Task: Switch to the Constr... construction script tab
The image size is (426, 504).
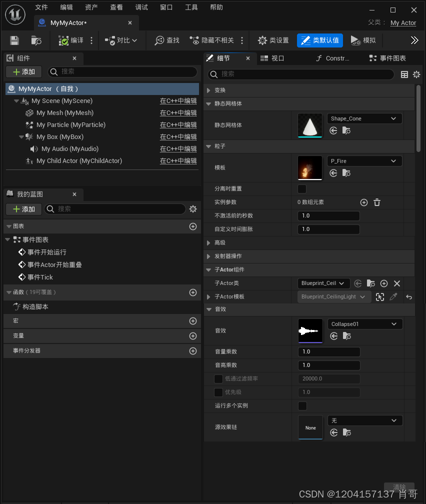Action: [332, 58]
